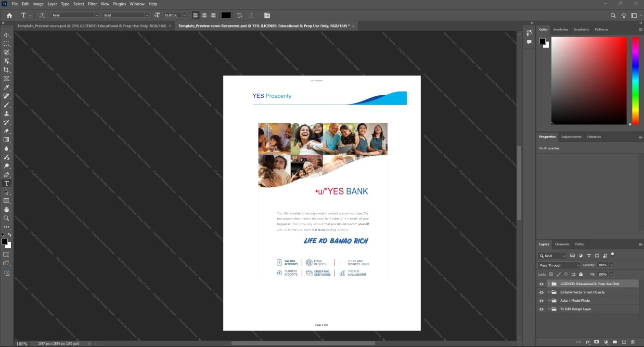Switch to the Adjustments tab

(x=571, y=137)
